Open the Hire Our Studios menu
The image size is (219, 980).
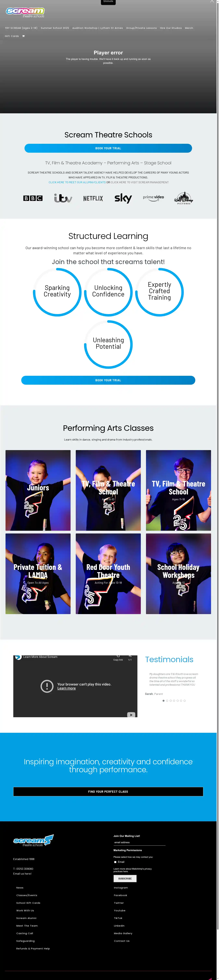point(171,28)
